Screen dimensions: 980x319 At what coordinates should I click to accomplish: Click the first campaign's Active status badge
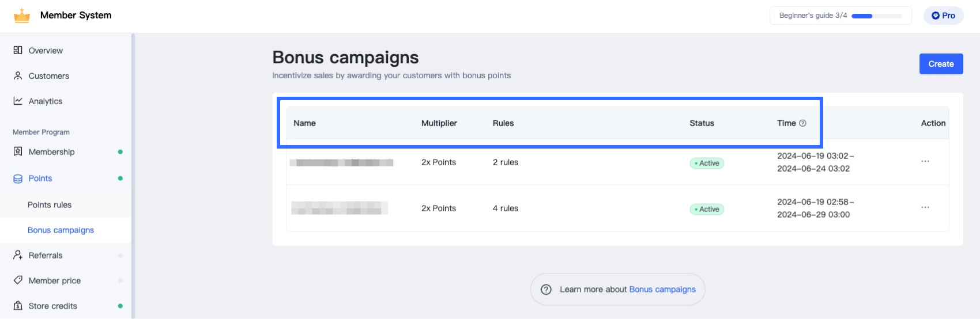[x=707, y=164]
